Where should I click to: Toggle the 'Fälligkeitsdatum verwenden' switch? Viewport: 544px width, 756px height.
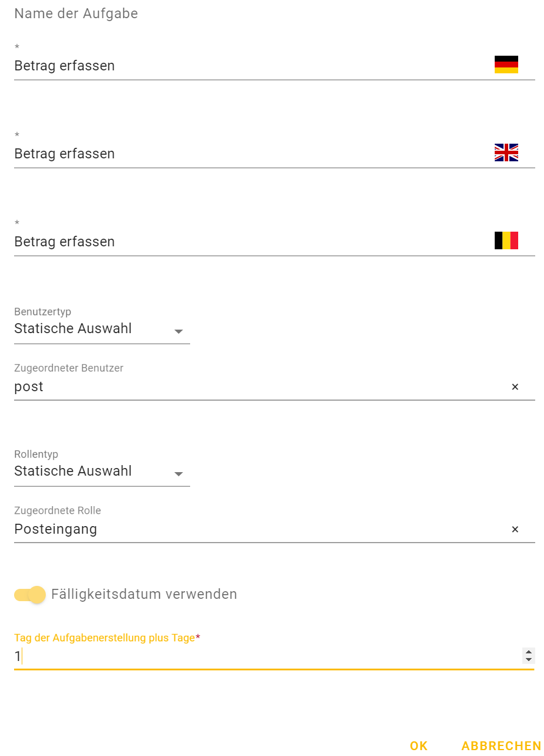[30, 595]
